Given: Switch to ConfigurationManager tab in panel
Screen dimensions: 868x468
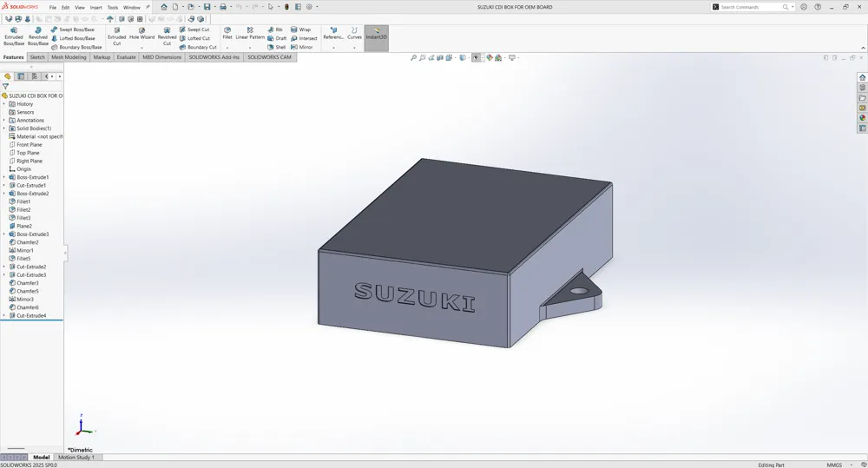Looking at the screenshot, I should coord(35,76).
